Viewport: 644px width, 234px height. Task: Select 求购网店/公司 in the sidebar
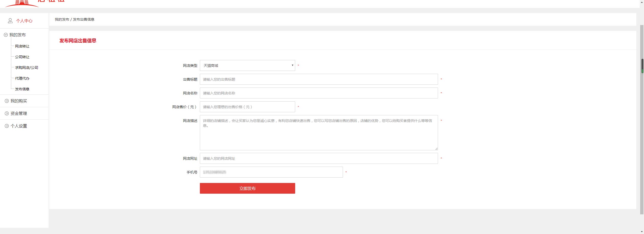click(27, 68)
